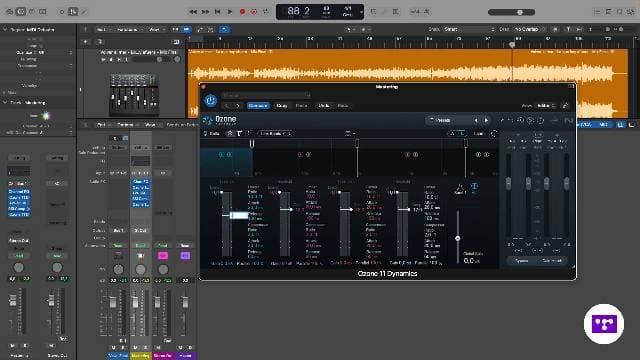Go to next Ozone preset arrow
Viewport: 640px width, 360px height.
pos(487,120)
